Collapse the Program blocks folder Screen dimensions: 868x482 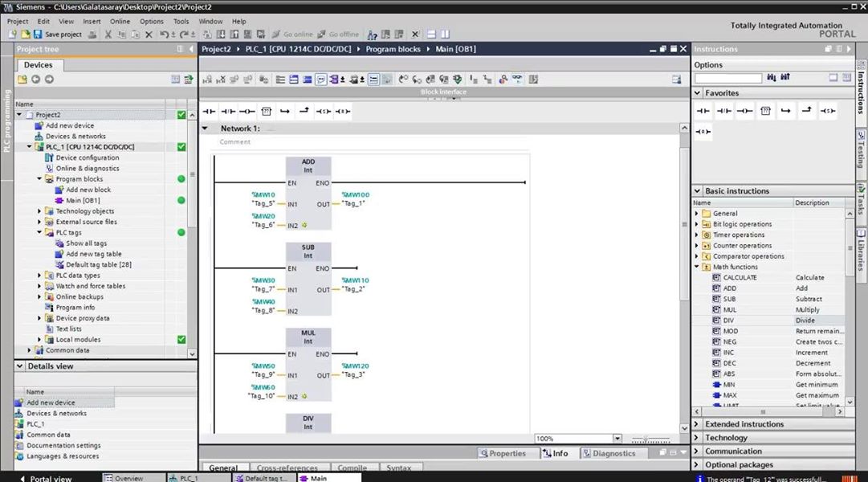(39, 179)
